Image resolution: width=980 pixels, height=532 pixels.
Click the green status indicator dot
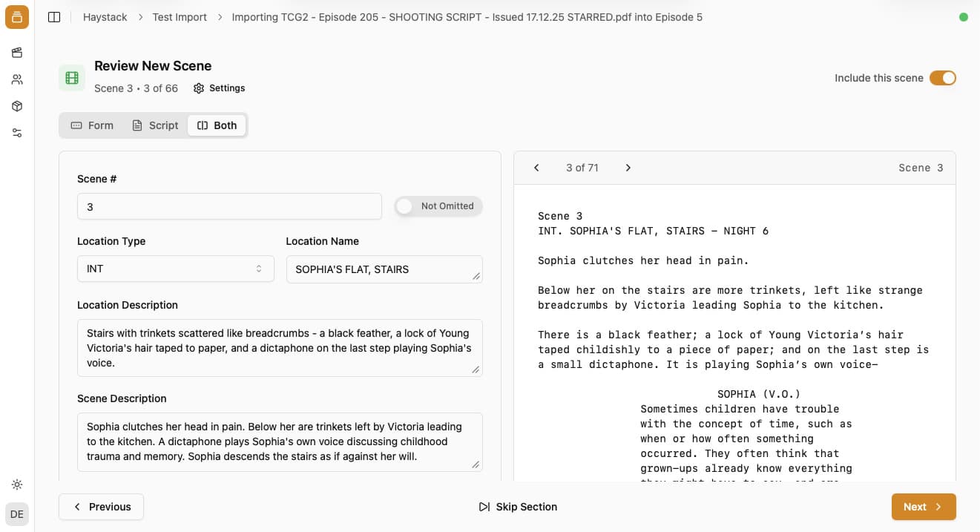(x=964, y=17)
